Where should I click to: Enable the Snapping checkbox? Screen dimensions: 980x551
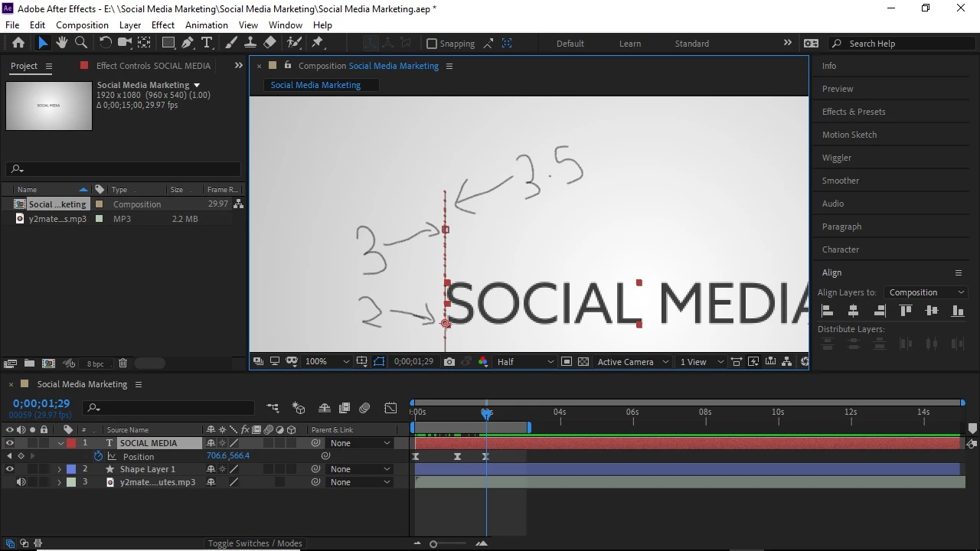(x=432, y=44)
